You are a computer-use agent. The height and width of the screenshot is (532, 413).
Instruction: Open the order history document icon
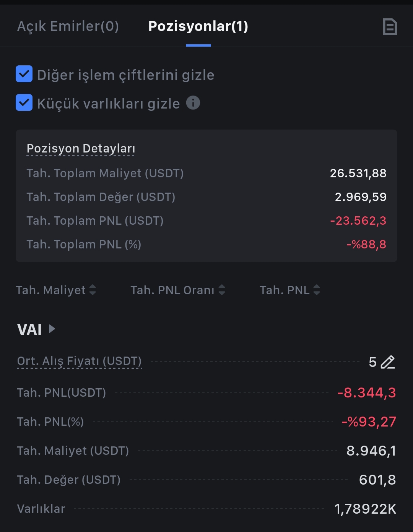click(390, 27)
